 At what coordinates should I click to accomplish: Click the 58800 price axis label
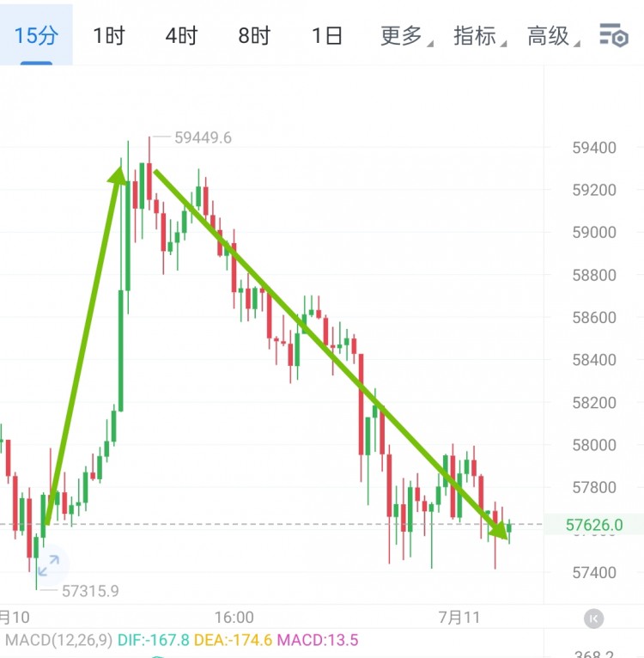pos(594,275)
